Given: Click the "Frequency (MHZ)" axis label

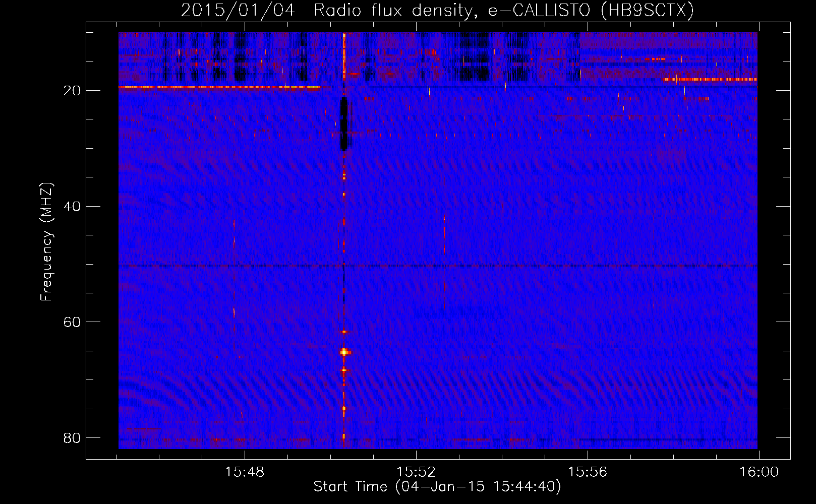Looking at the screenshot, I should (46, 241).
